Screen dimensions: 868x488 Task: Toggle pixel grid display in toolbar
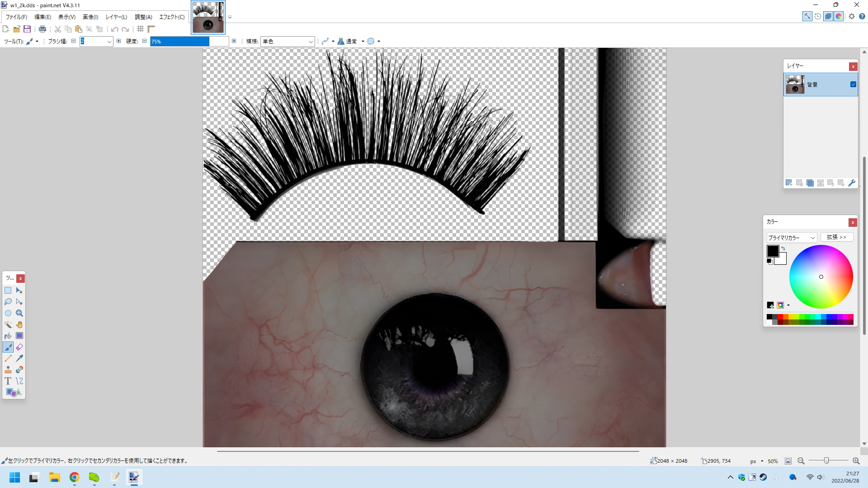[x=141, y=29]
